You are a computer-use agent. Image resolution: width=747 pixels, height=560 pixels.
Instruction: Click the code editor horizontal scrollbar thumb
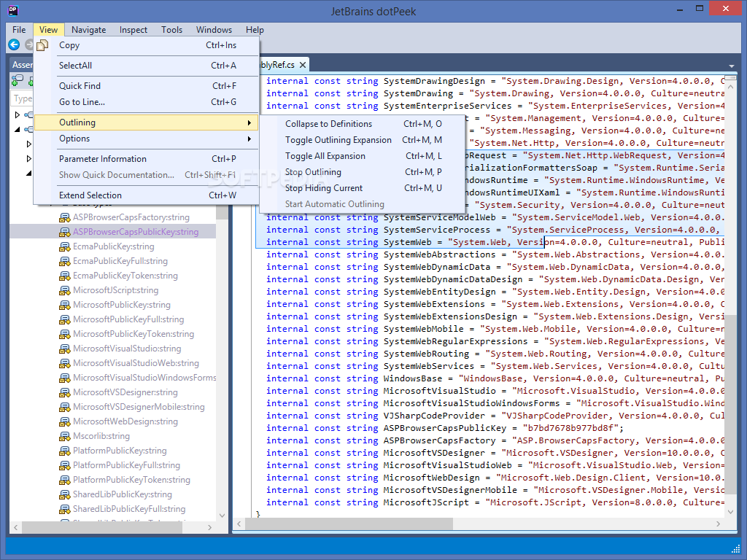pos(349,524)
